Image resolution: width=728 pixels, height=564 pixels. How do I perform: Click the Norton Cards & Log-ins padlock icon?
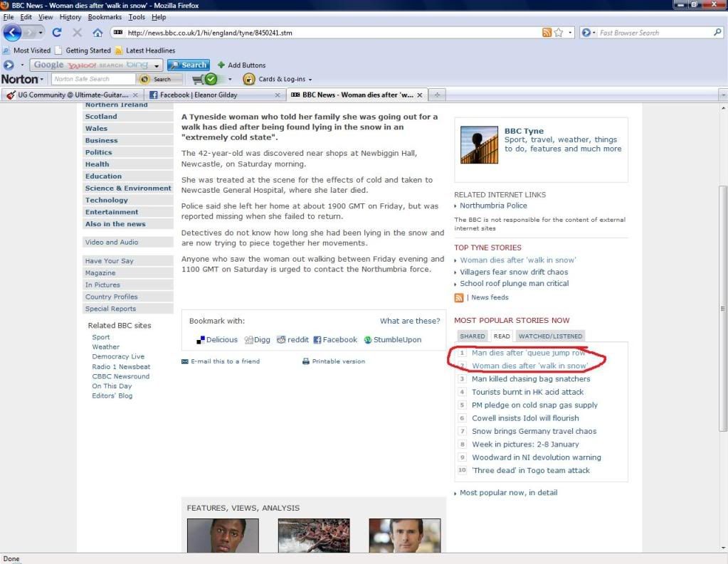249,80
